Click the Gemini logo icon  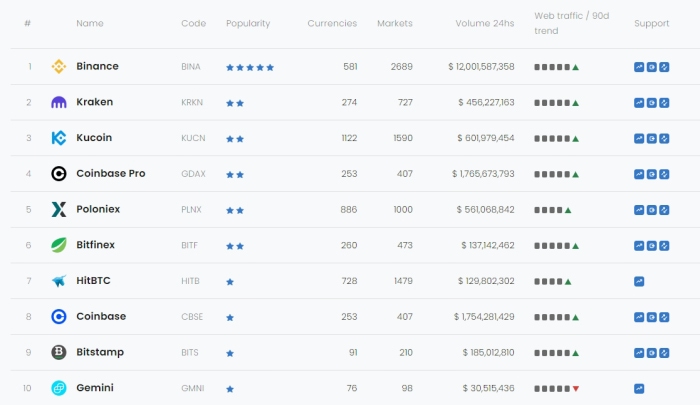59,388
